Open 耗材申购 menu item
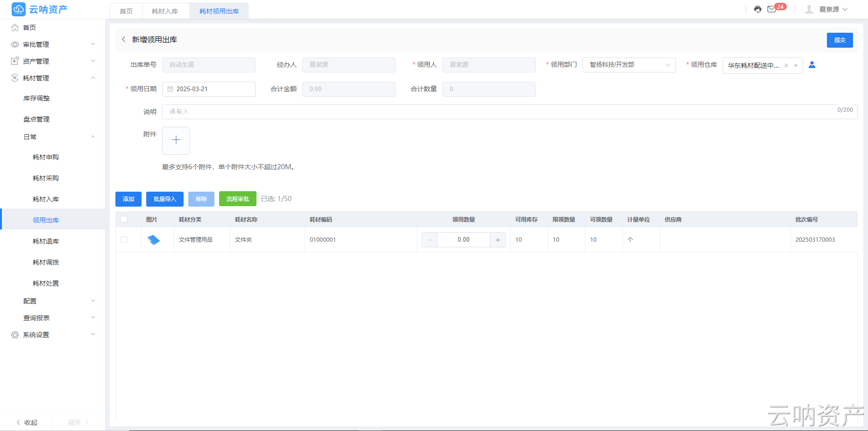This screenshot has width=868, height=431. 46,157
